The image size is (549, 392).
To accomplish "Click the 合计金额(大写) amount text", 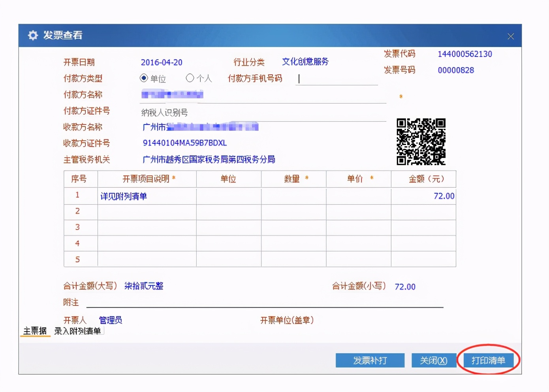I will 144,286.
